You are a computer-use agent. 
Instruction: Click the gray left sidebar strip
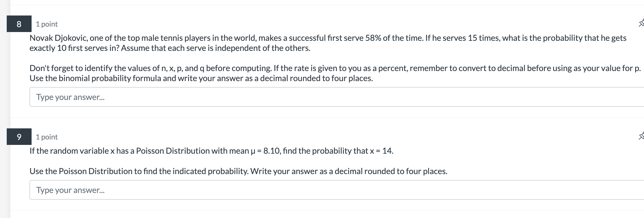(x=5, y=109)
